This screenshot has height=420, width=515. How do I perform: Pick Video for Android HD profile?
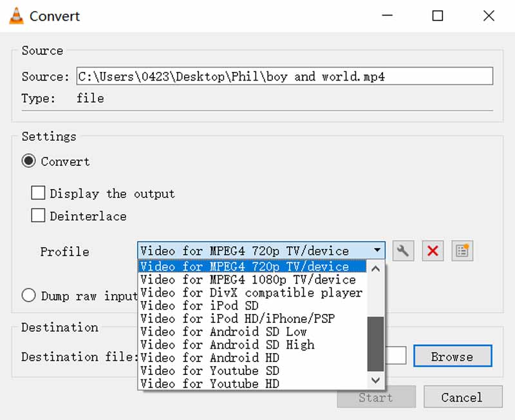252,358
